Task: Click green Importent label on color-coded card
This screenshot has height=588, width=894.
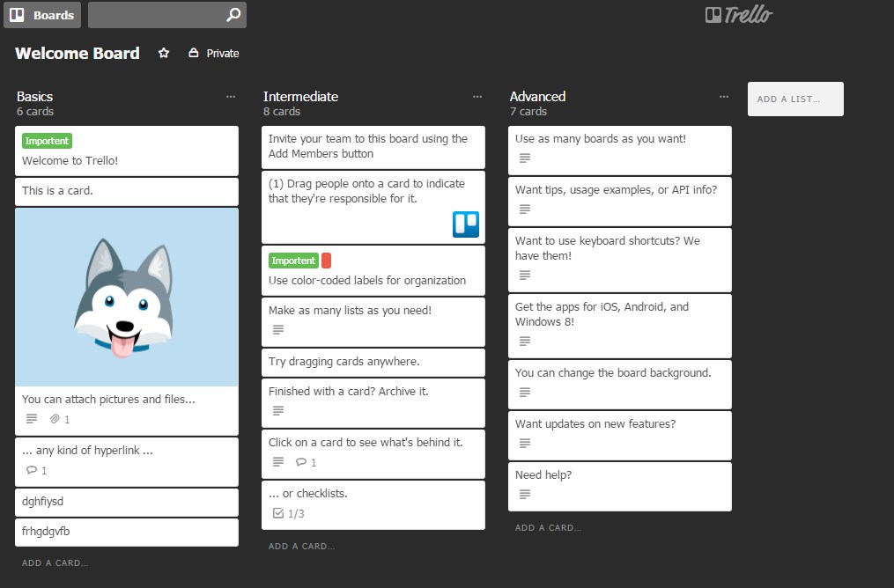Action: (293, 261)
